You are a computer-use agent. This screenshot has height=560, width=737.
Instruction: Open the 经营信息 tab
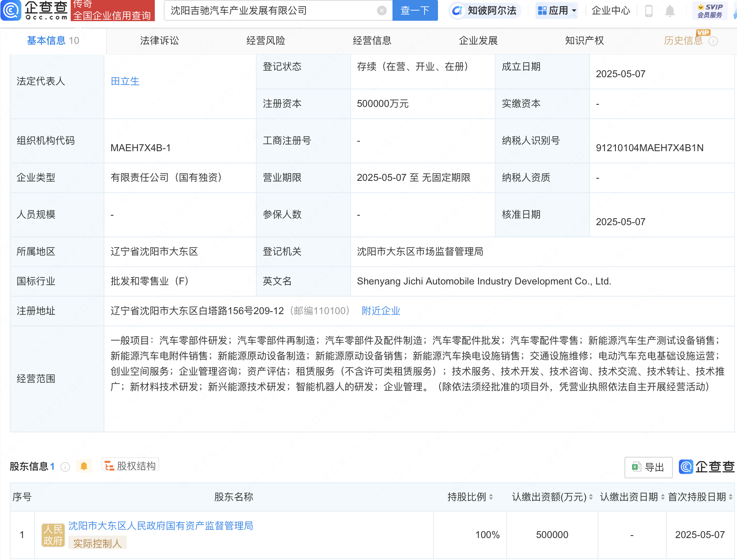(x=372, y=41)
